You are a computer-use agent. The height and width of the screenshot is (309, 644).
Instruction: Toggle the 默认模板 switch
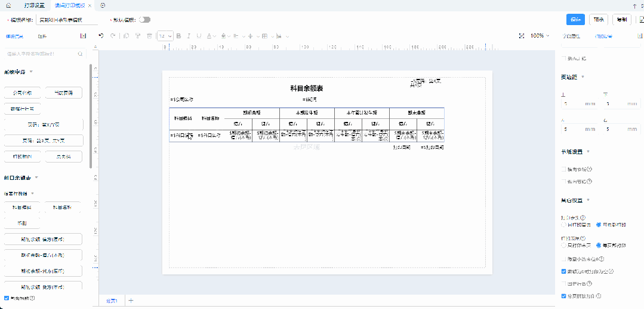click(x=144, y=20)
